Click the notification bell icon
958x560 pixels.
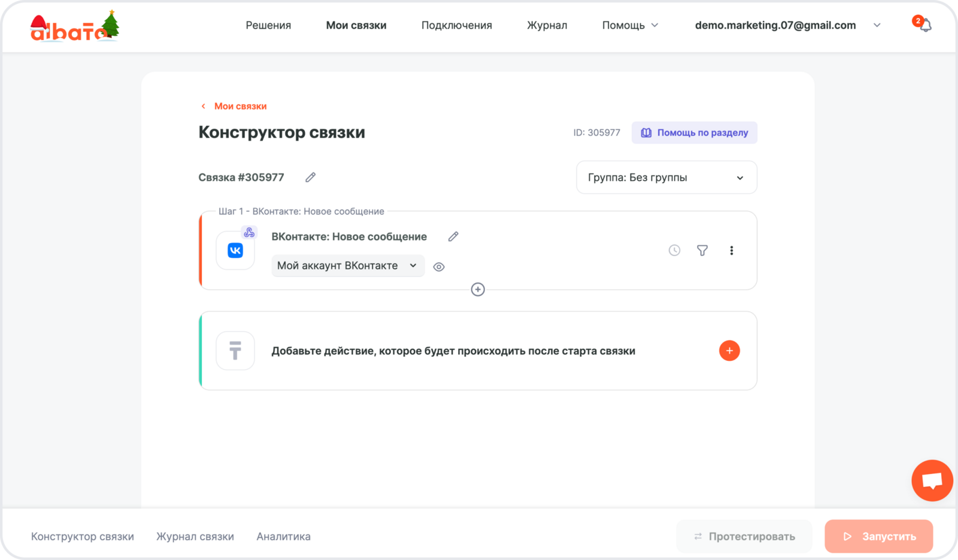[x=925, y=26]
